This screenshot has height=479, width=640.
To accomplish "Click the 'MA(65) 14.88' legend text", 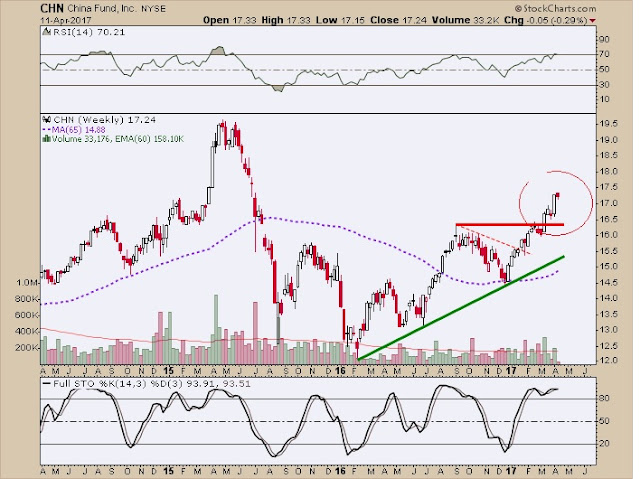I will [x=79, y=130].
